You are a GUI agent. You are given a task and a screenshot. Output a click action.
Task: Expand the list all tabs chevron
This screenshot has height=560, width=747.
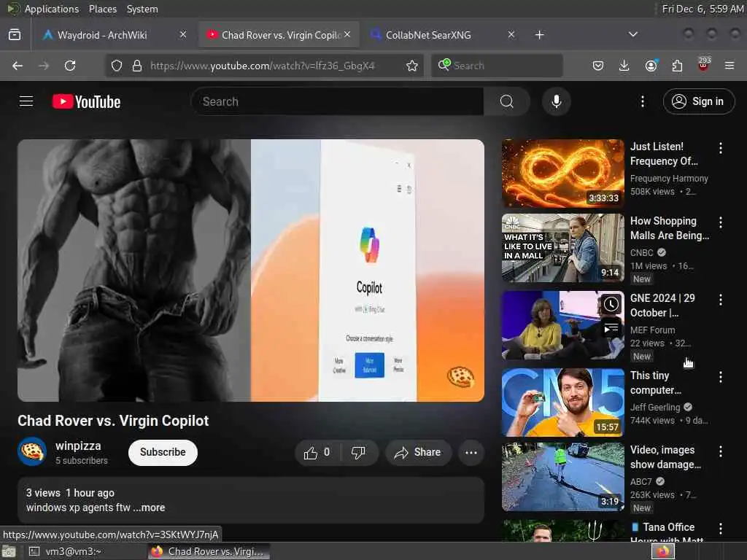tap(632, 35)
